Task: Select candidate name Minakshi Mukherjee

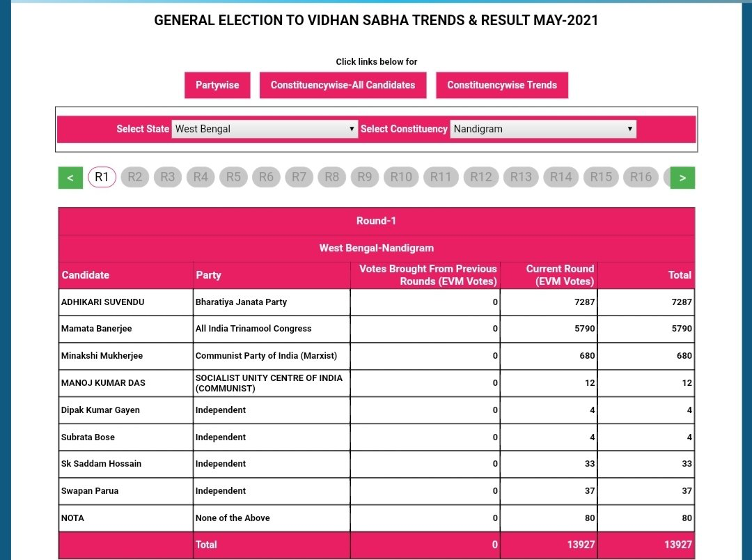Action: (x=102, y=356)
